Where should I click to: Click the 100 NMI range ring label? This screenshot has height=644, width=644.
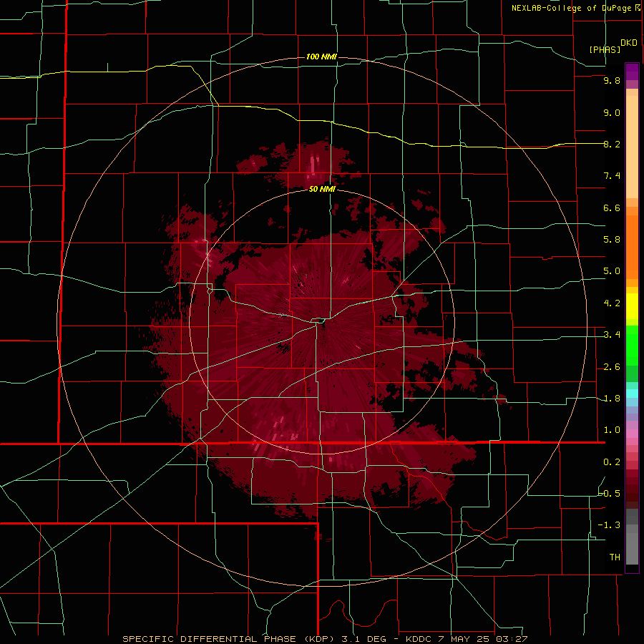coord(321,57)
